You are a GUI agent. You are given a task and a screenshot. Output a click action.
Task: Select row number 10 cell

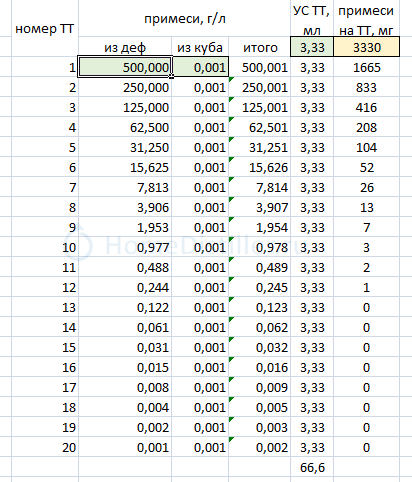(x=45, y=247)
